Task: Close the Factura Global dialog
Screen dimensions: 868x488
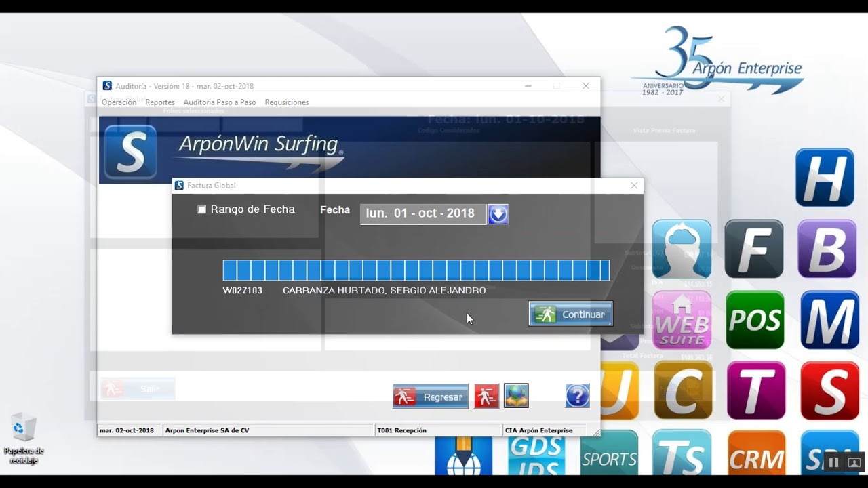Action: coord(634,185)
